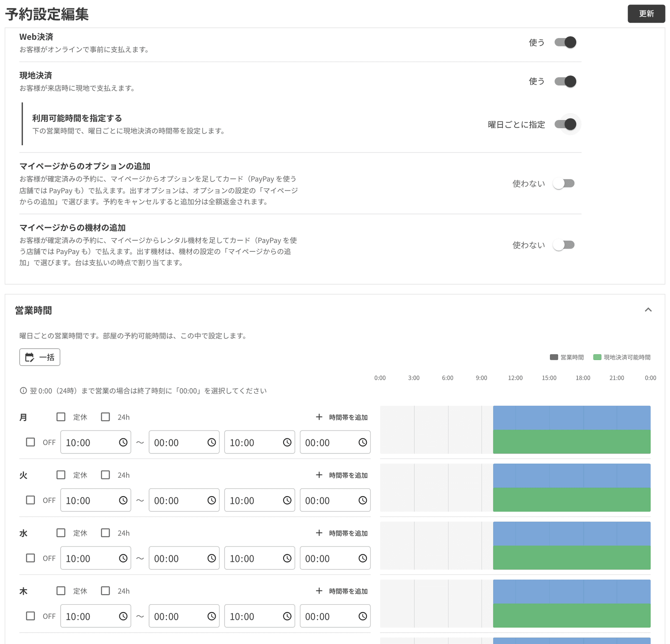The image size is (670, 644).
Task: Click 時間帯を追加 in the 木 row
Action: (x=342, y=591)
